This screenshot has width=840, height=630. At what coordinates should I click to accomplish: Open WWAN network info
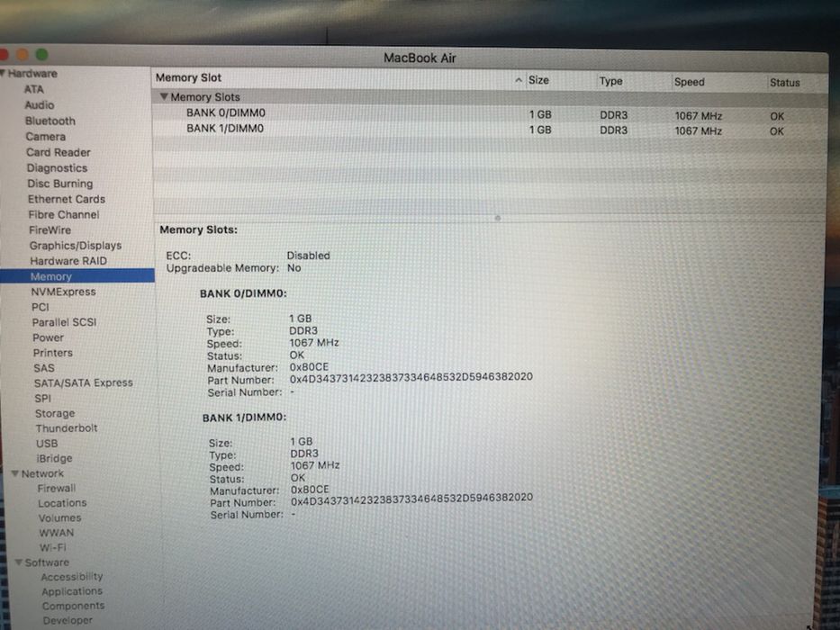(57, 533)
